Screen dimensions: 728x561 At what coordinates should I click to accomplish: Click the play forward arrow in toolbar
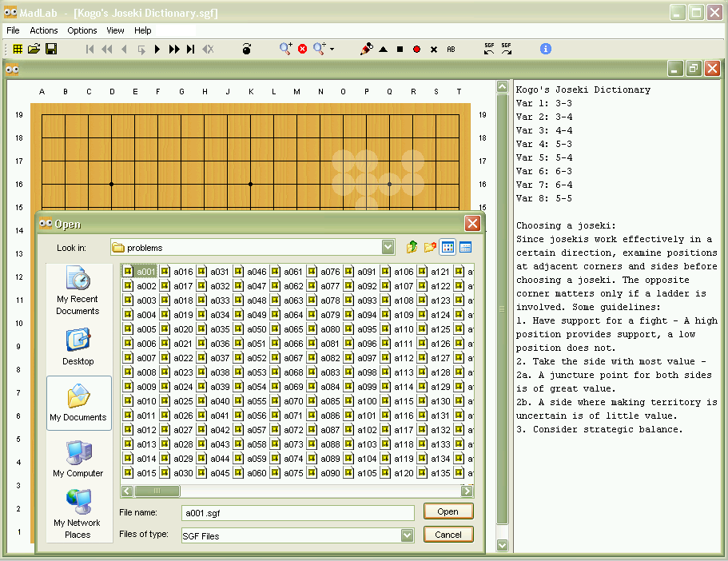click(157, 50)
